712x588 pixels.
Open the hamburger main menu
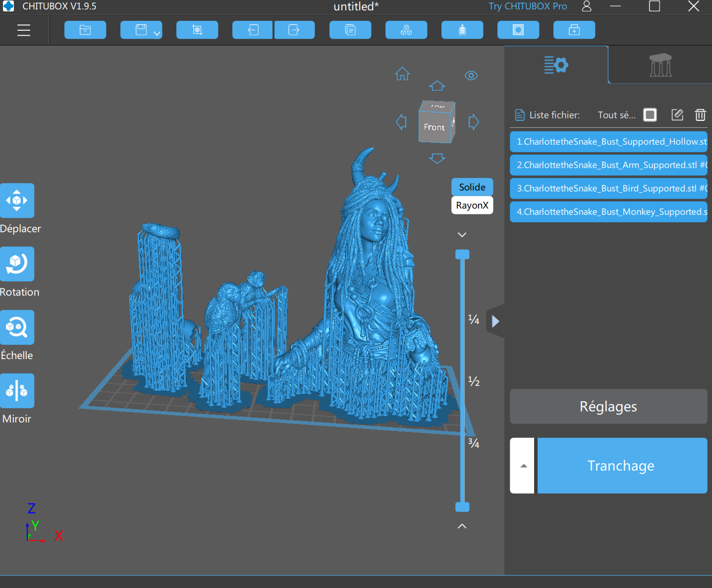point(24,30)
